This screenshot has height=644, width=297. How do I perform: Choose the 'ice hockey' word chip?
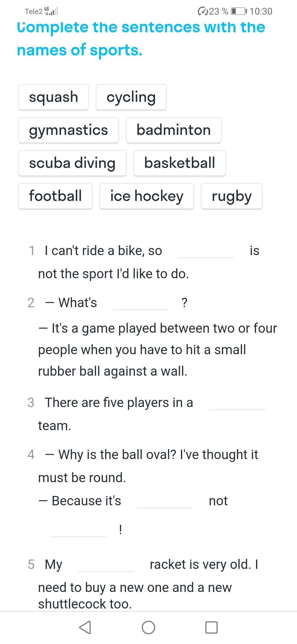pyautogui.click(x=147, y=196)
